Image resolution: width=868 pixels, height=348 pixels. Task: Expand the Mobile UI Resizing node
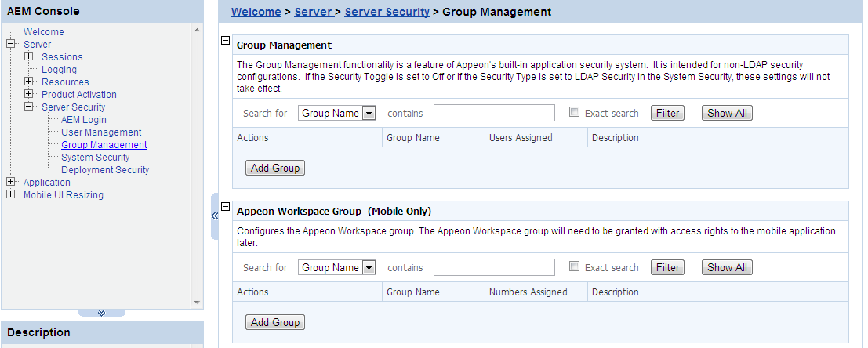[10, 194]
